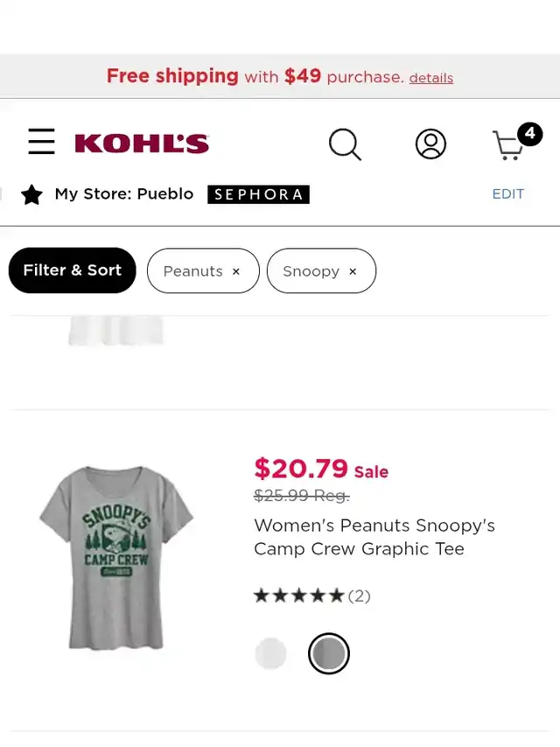560x747 pixels.
Task: Open the account profile icon
Action: [x=430, y=144]
